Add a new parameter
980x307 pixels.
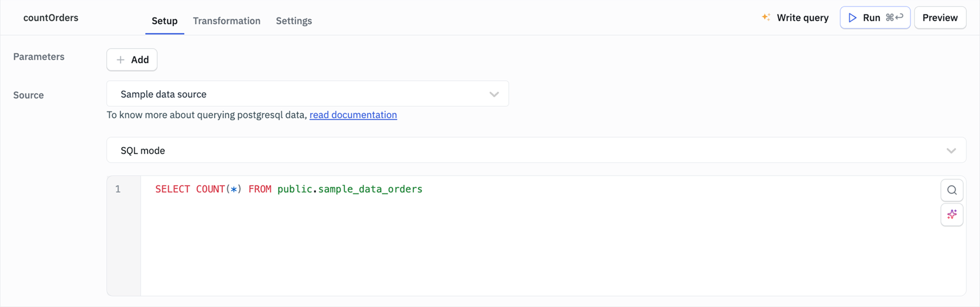pyautogui.click(x=132, y=60)
